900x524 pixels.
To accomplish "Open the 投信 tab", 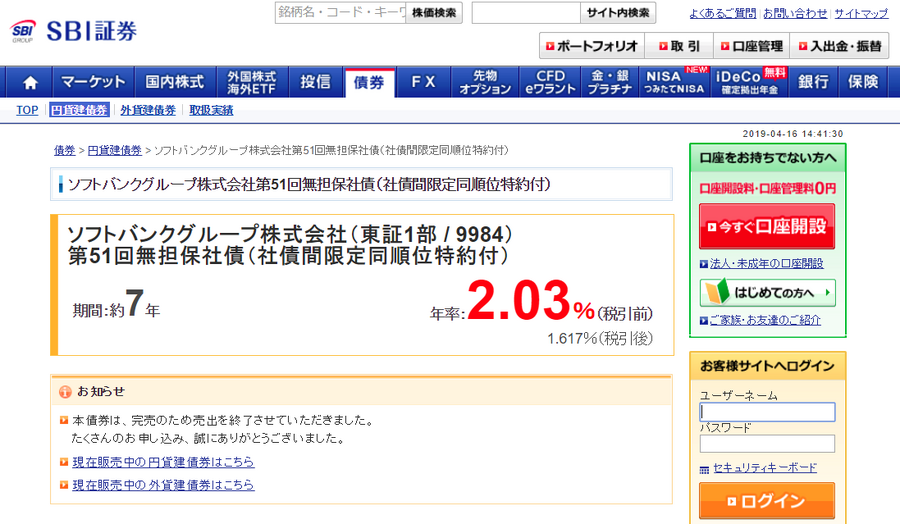I will [x=316, y=82].
